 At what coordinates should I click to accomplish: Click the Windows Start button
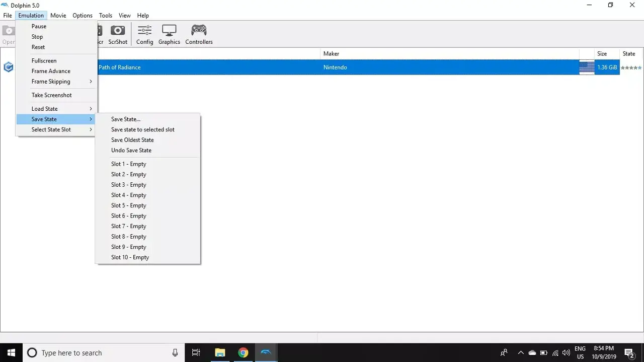coord(11,352)
